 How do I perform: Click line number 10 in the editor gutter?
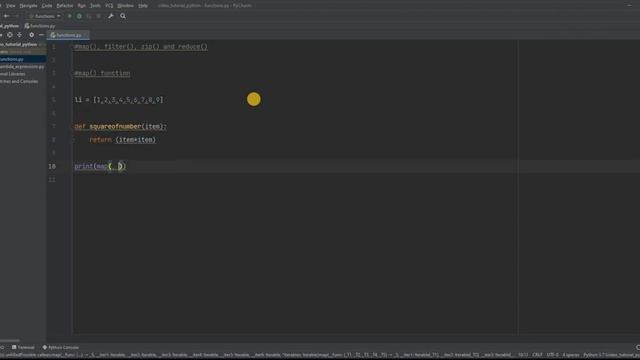click(52, 167)
